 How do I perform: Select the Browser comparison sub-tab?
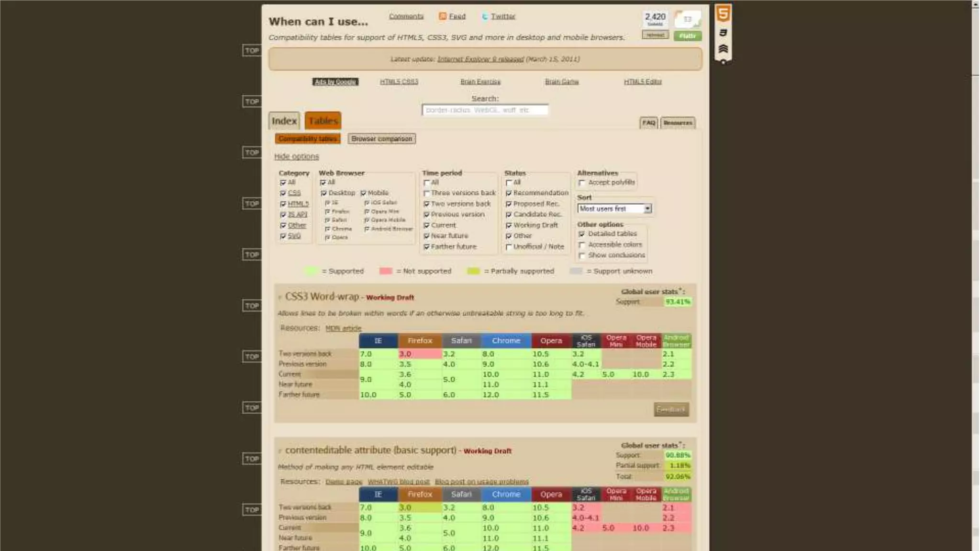click(381, 139)
